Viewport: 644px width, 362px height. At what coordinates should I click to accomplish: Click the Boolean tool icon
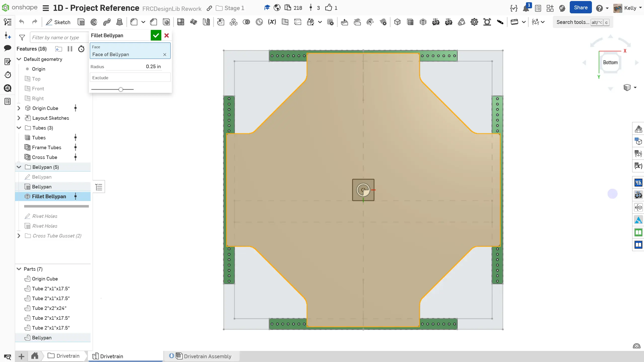246,22
